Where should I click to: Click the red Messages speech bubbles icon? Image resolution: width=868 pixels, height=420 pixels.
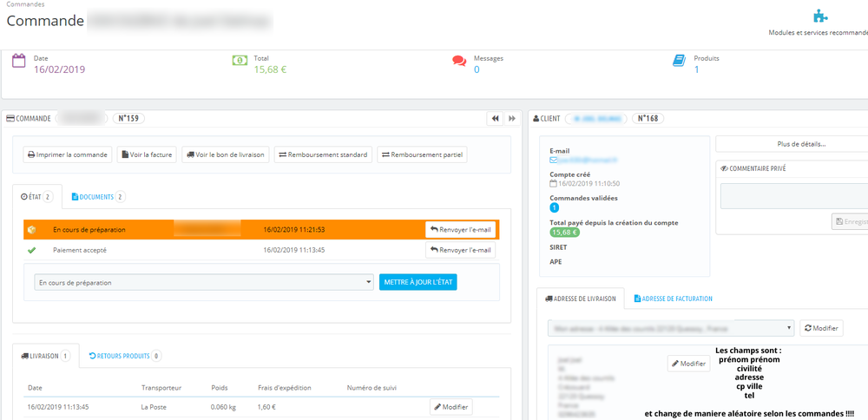[459, 61]
